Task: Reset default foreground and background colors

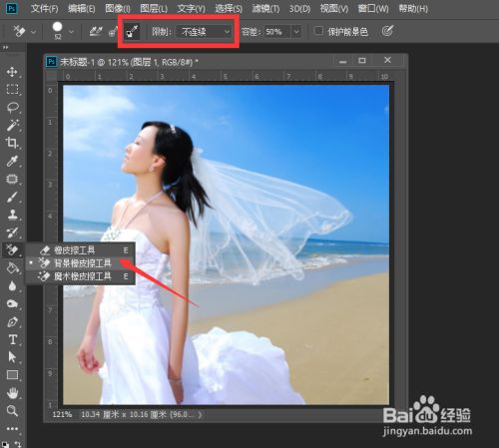Action: coord(6,444)
